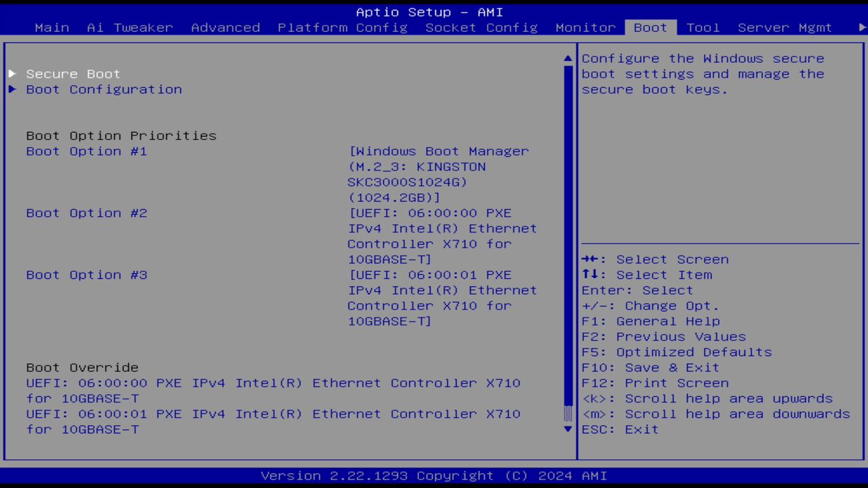868x488 pixels.
Task: Expand the Secure Boot submenu arrow
Action: click(x=12, y=74)
